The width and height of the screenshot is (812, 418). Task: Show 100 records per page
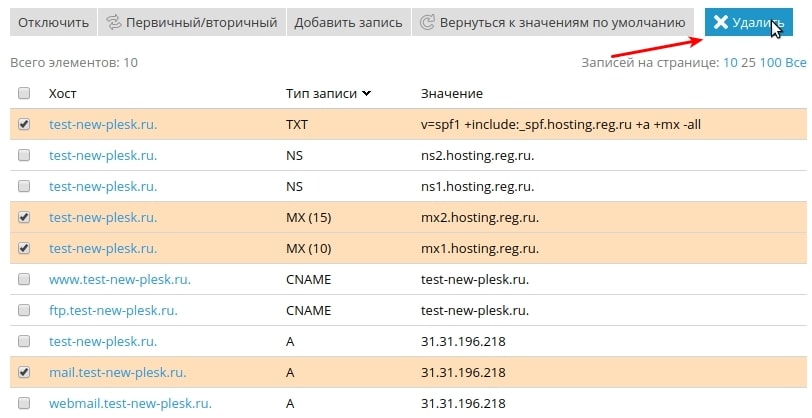click(x=769, y=62)
